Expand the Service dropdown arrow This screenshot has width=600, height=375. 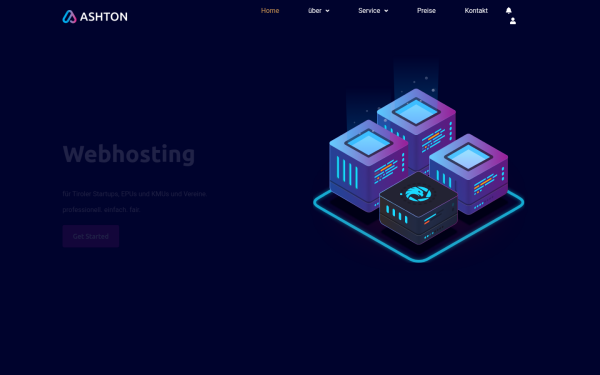pyautogui.click(x=386, y=11)
